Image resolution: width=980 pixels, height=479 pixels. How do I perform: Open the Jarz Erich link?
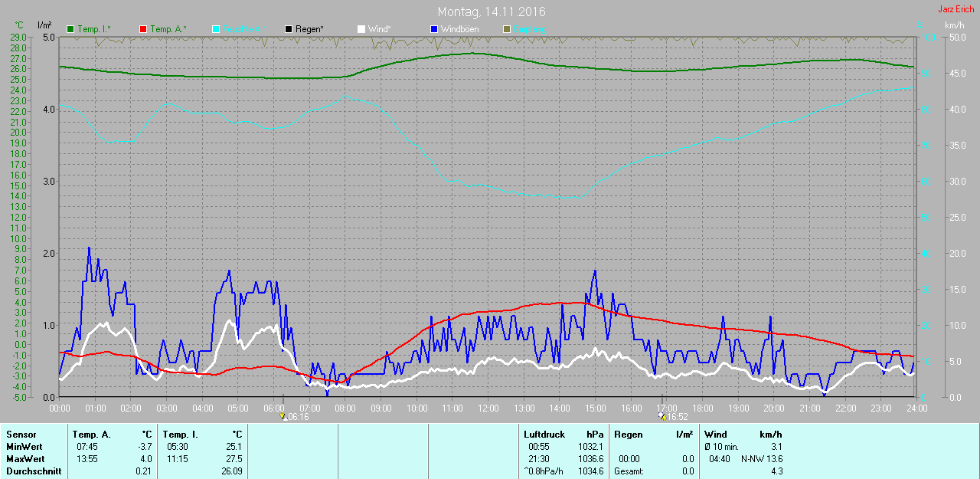coord(956,9)
